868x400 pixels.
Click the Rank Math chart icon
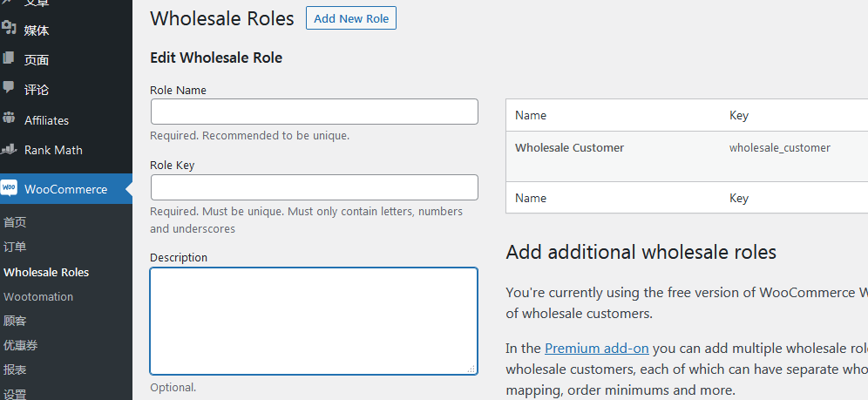9,148
